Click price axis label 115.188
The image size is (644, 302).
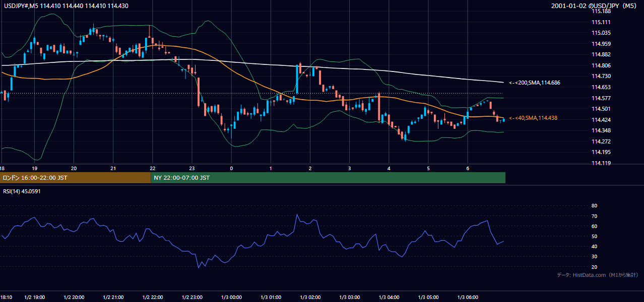pos(601,11)
